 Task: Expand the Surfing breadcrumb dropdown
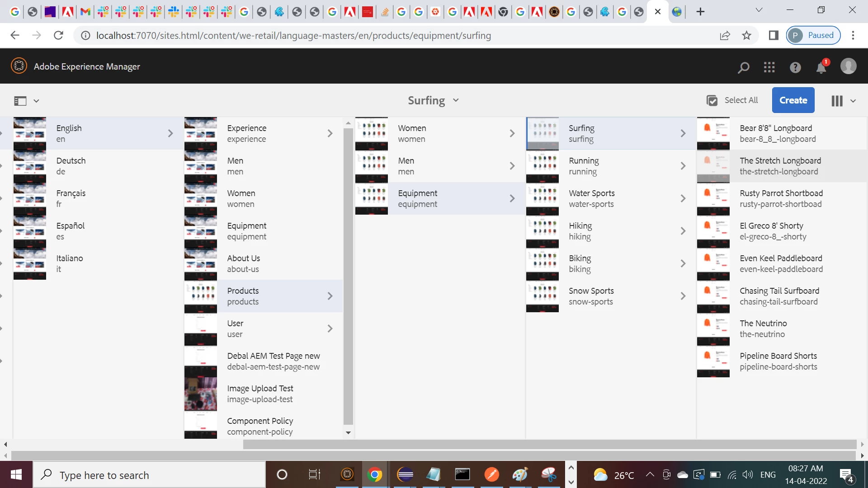[456, 100]
